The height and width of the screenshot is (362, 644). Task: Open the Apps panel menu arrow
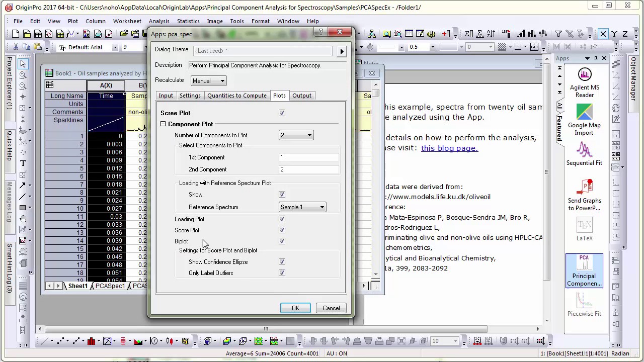[587, 59]
